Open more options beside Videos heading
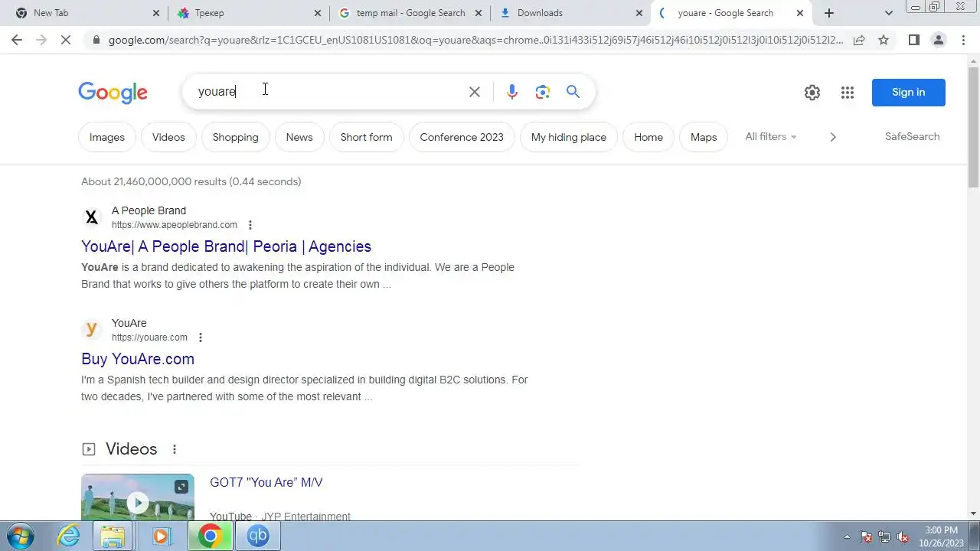The height and width of the screenshot is (551, 980). point(174,449)
